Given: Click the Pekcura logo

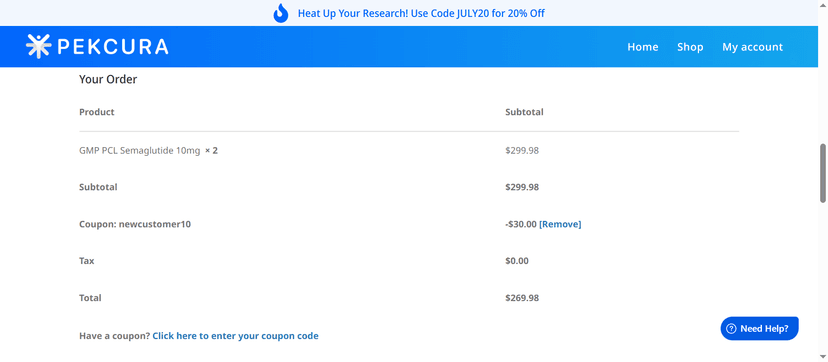Looking at the screenshot, I should click(x=97, y=46).
